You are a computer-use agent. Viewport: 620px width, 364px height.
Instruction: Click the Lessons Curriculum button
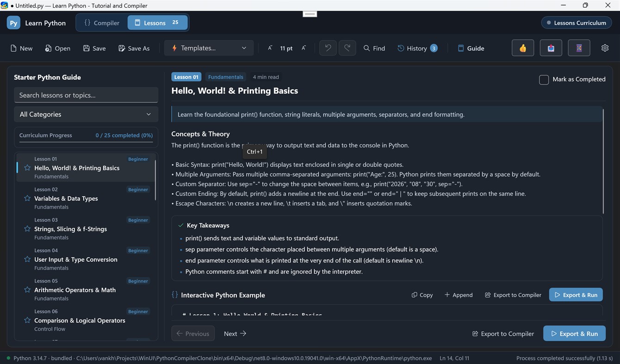[577, 23]
